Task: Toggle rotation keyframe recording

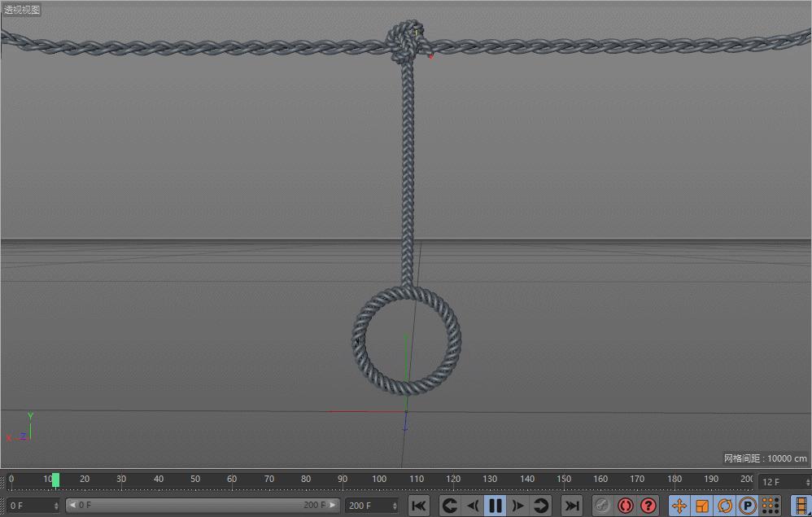Action: coord(724,505)
